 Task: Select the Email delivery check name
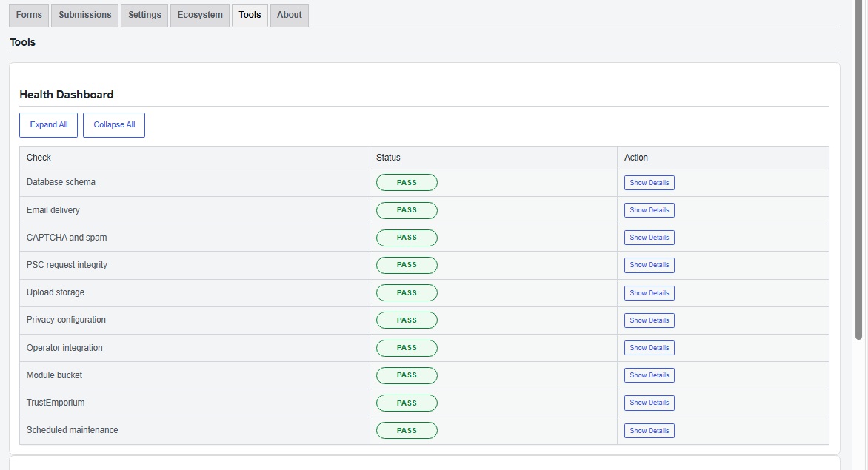pos(53,210)
